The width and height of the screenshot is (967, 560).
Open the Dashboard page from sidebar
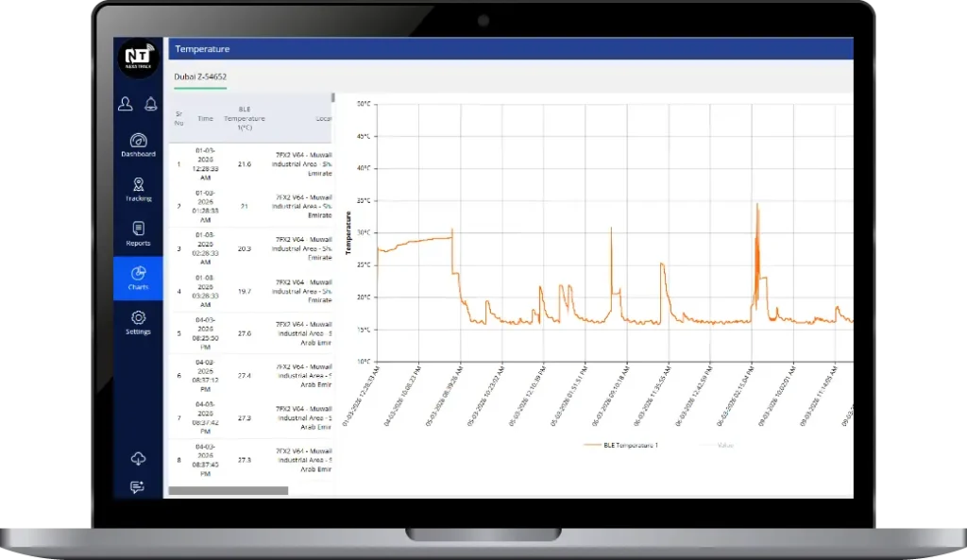coord(138,144)
